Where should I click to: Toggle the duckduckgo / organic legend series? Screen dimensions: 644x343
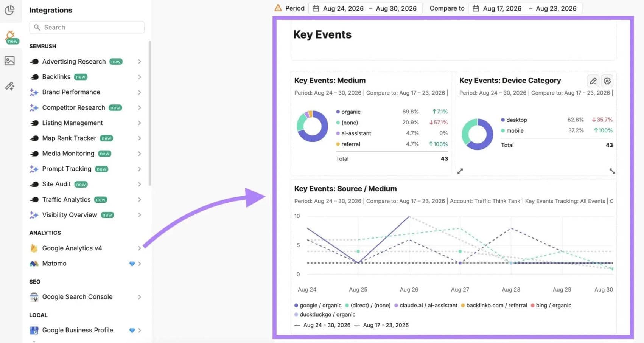click(x=325, y=315)
